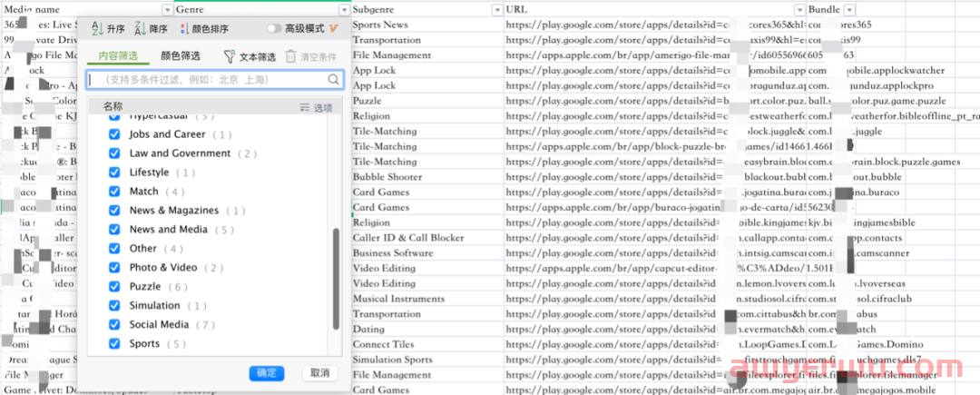Select the Sports News subgenre cell

pos(427,25)
